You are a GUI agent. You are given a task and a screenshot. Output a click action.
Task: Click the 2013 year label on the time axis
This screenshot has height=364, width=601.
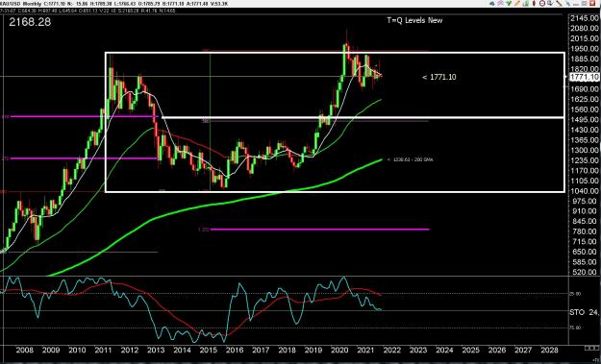pyautogui.click(x=156, y=350)
